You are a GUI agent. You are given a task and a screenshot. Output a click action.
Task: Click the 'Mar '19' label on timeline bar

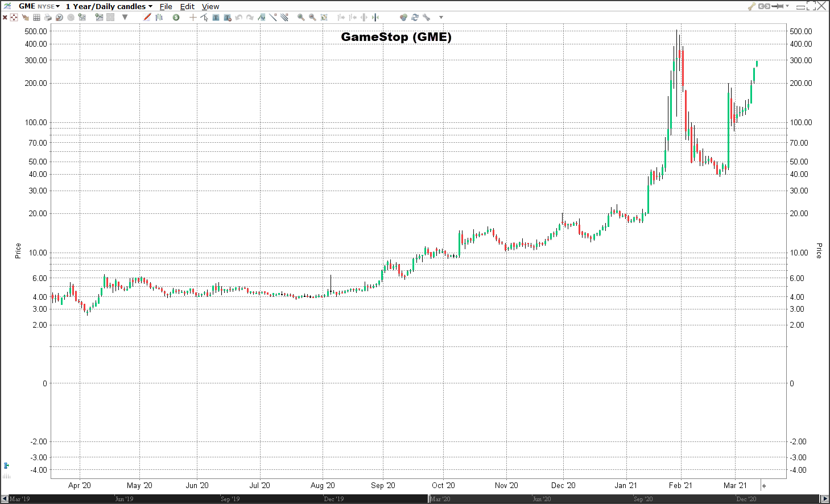click(x=20, y=499)
